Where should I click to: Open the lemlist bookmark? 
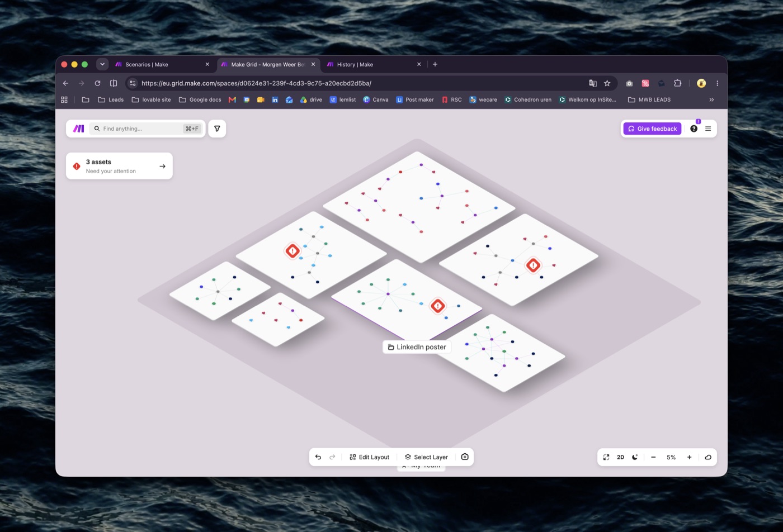(x=342, y=99)
